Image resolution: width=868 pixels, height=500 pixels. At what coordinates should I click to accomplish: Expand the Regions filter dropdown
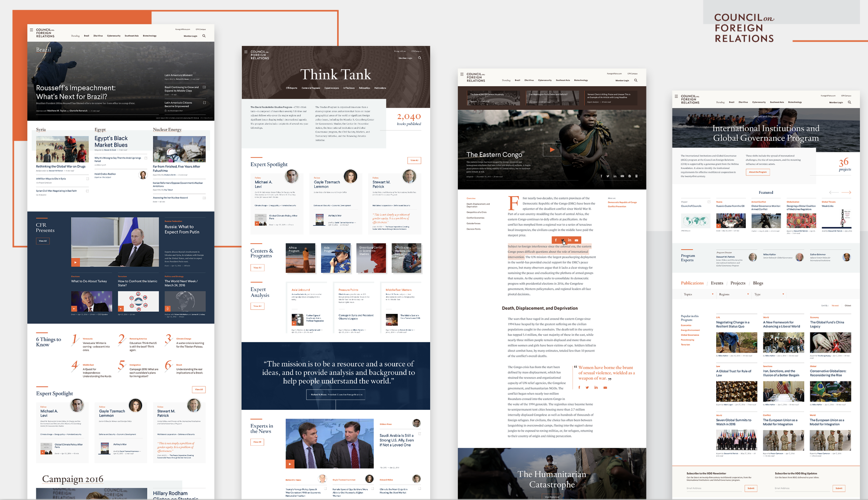click(x=733, y=294)
